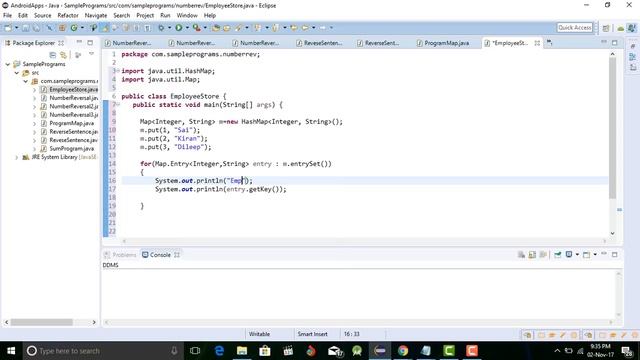The width and height of the screenshot is (640, 360).
Task: Open the Run button dropdown arrow
Action: click(187, 28)
